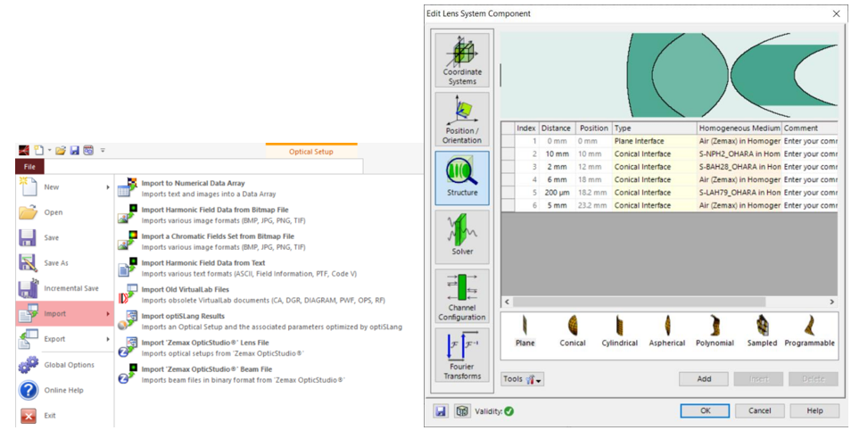This screenshot has width=868, height=447.
Task: Select the Optical Setup tab
Action: point(311,152)
